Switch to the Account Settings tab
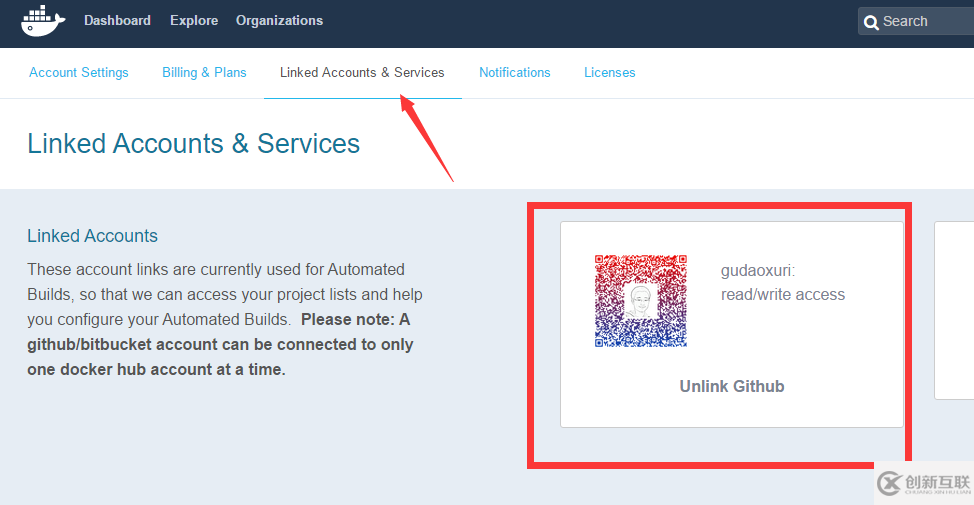The image size is (974, 505). click(x=79, y=73)
